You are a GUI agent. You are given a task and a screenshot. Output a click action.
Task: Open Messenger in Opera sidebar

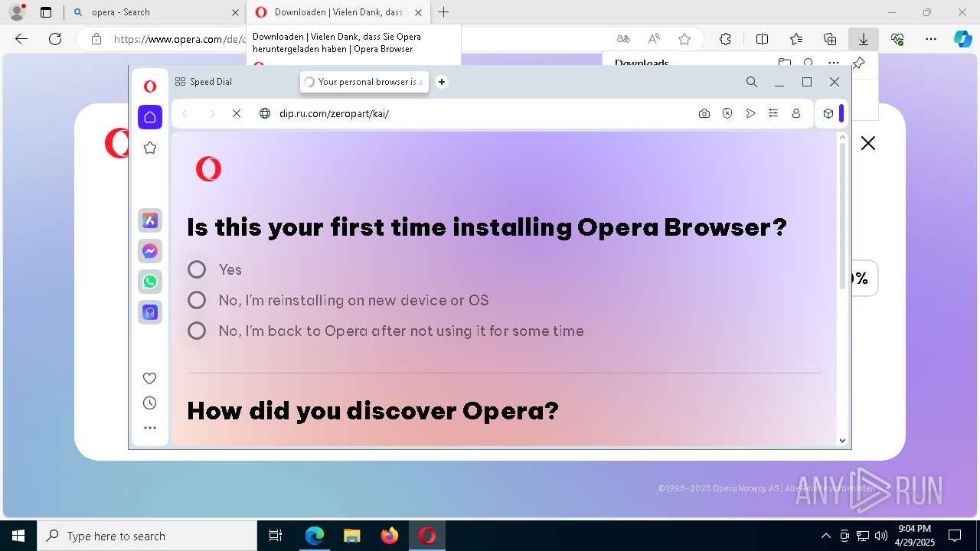point(150,251)
